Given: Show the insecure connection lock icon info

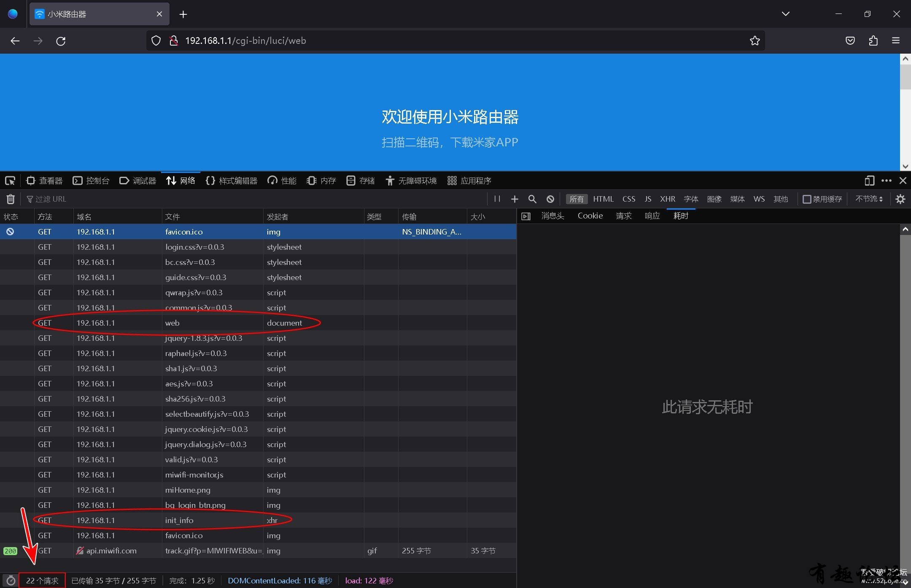Looking at the screenshot, I should (173, 41).
